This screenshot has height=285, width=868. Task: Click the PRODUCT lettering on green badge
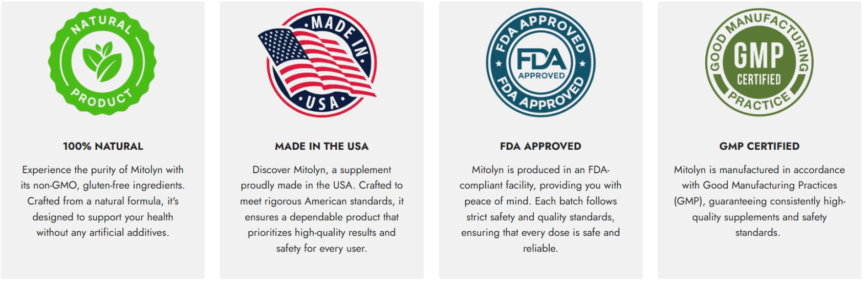tap(101, 98)
